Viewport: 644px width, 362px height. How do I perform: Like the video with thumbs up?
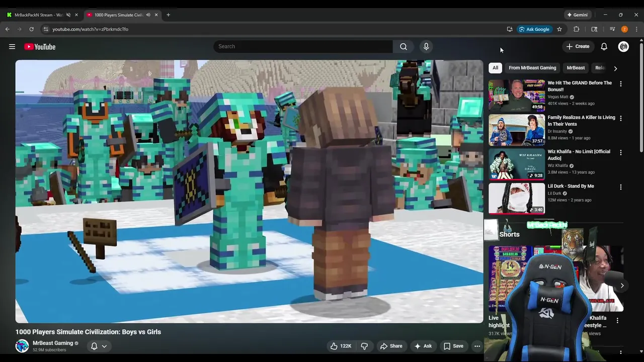coord(340,346)
